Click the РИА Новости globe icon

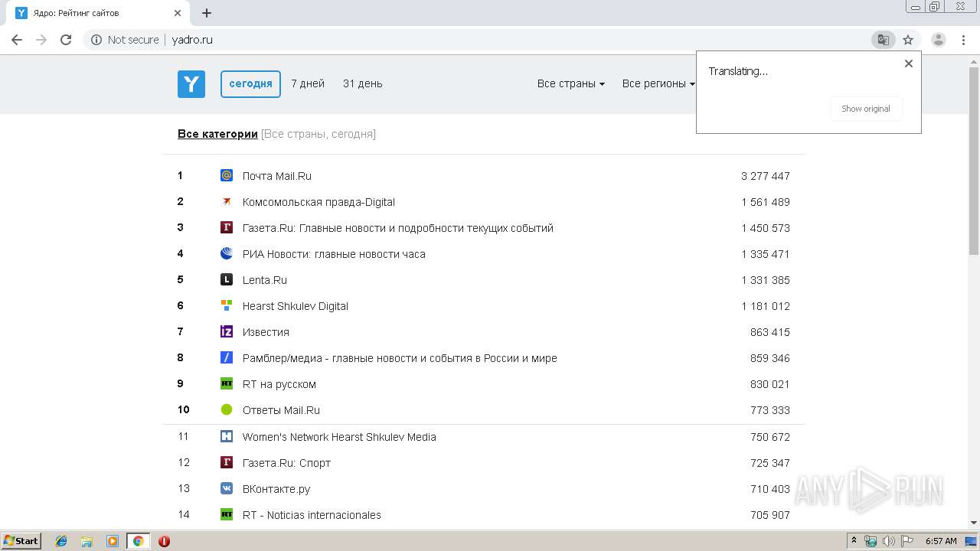pyautogui.click(x=227, y=254)
